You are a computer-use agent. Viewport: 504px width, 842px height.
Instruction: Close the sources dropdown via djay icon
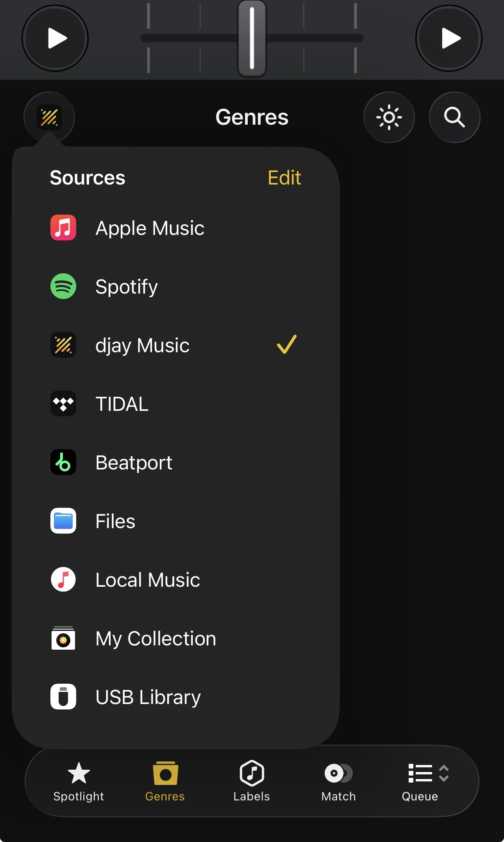click(49, 117)
